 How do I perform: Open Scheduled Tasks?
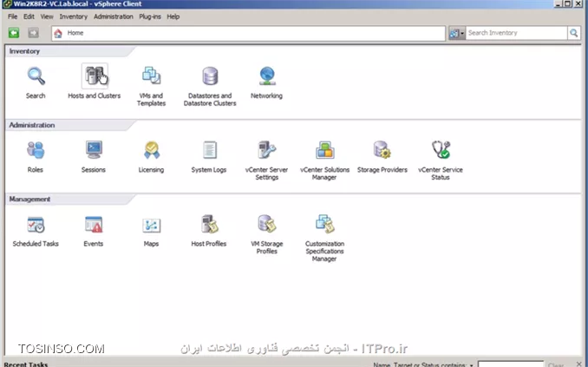coord(36,225)
